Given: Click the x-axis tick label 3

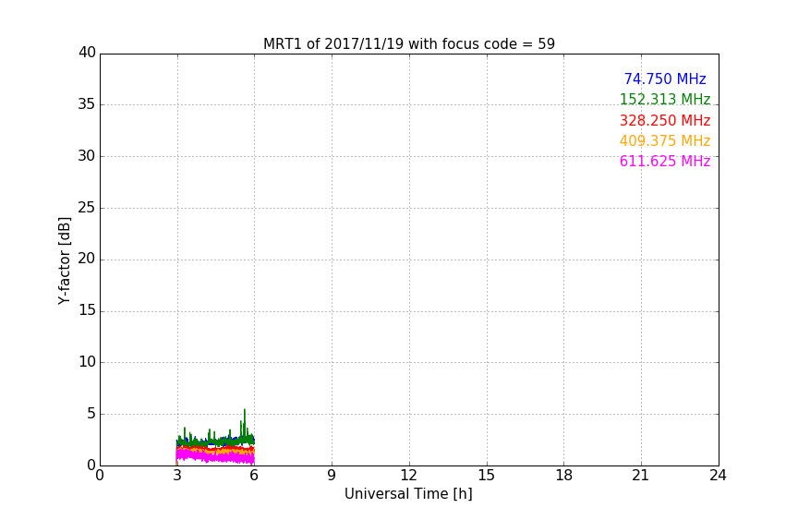Looking at the screenshot, I should point(177,476).
